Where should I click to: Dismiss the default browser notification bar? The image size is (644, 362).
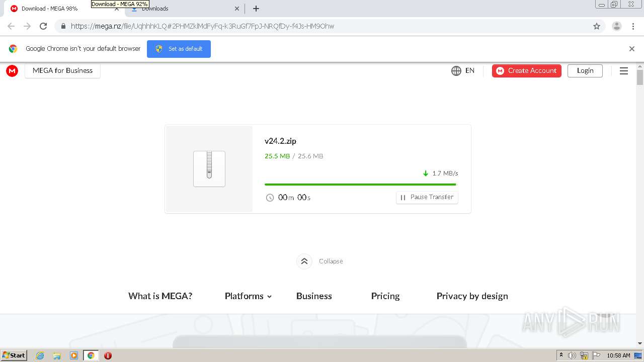click(x=632, y=49)
